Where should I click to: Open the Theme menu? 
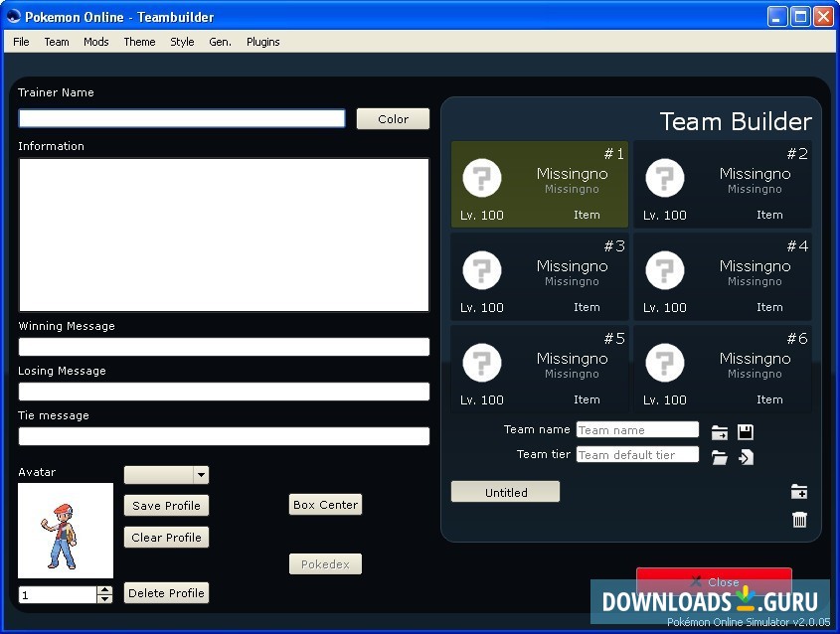[x=139, y=42]
